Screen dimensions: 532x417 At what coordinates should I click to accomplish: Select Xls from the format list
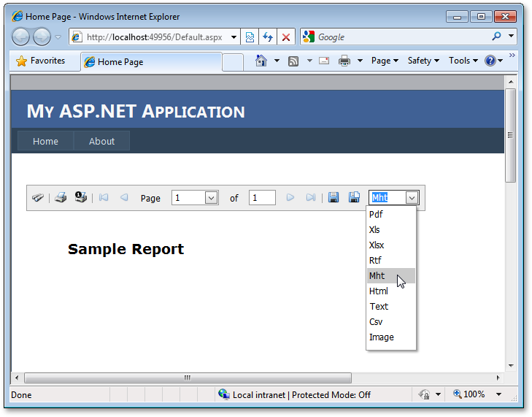click(x=391, y=229)
